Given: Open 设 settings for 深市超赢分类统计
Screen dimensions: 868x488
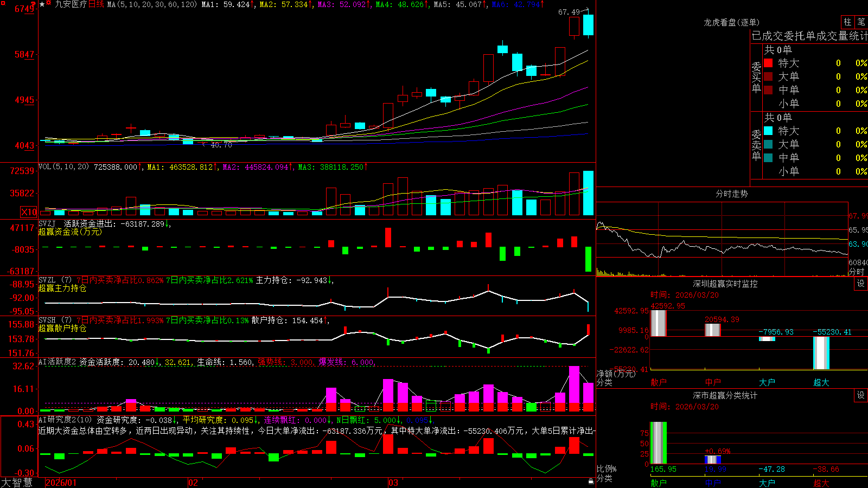Looking at the screenshot, I should (x=861, y=395).
